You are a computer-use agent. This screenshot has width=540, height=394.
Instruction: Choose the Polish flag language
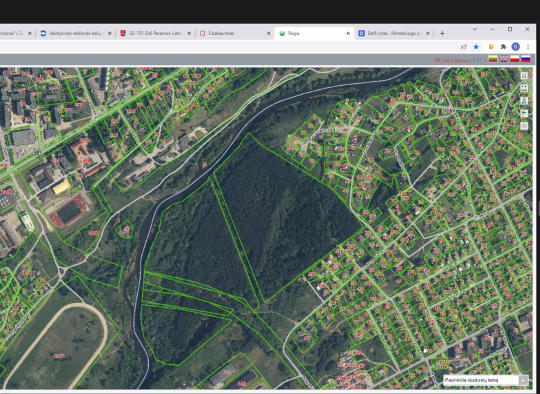pyautogui.click(x=515, y=59)
